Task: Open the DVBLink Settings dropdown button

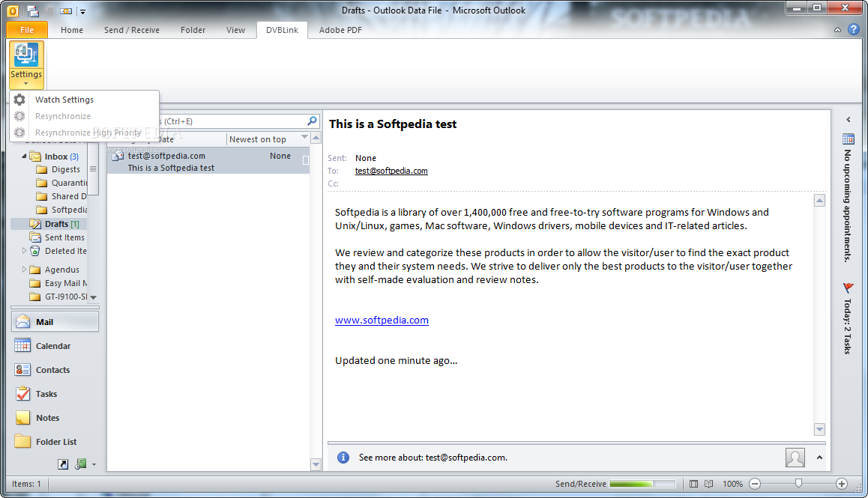Action: pyautogui.click(x=26, y=64)
